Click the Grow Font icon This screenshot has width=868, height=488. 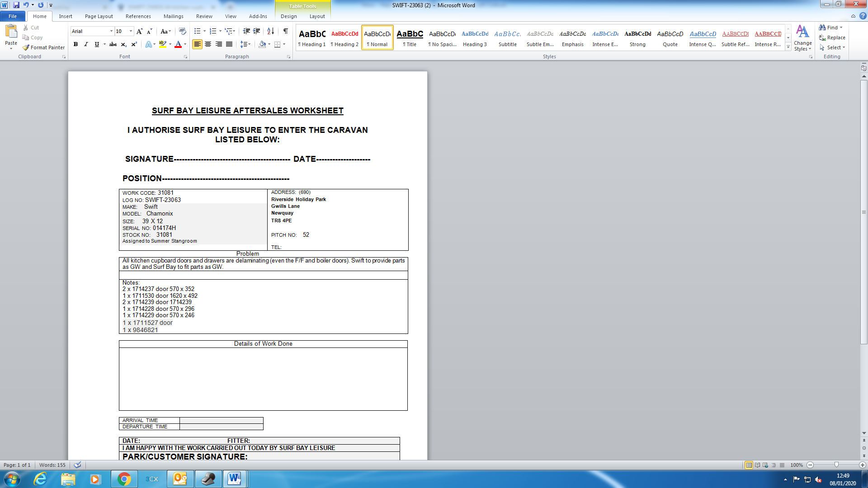point(139,31)
